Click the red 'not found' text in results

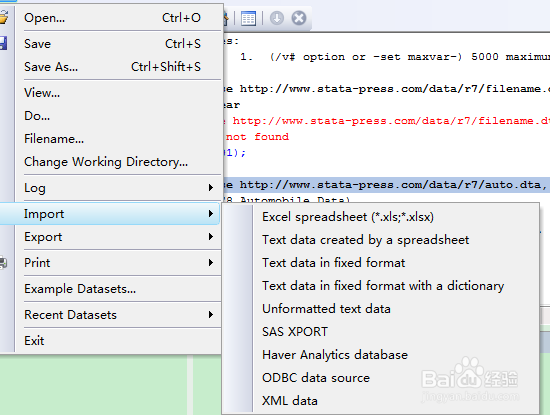[257, 137]
